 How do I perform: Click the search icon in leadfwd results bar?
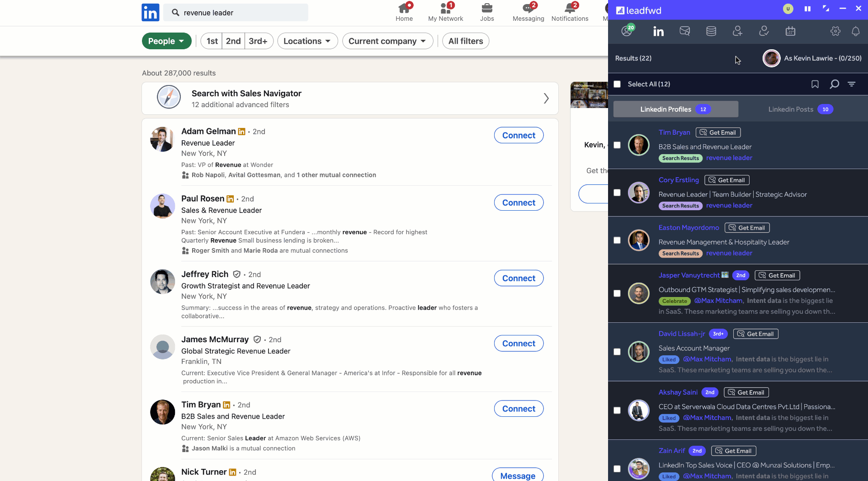tap(834, 84)
